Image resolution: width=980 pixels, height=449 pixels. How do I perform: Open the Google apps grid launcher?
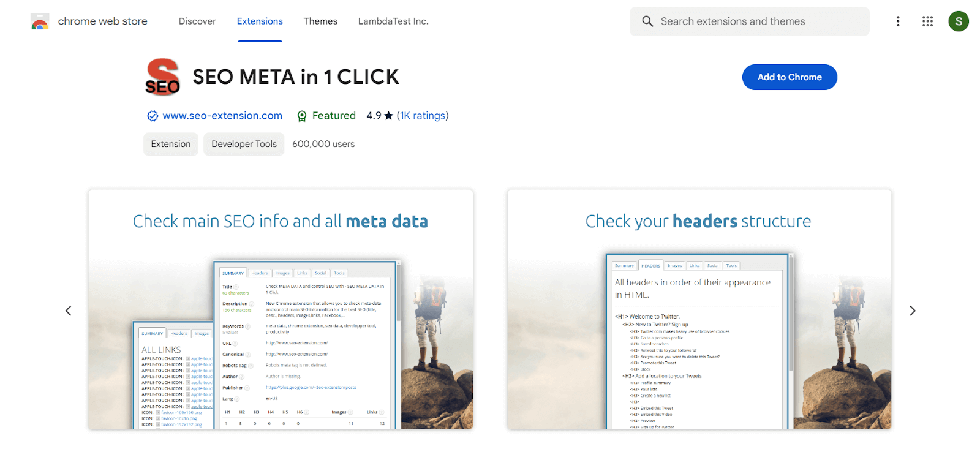(927, 21)
